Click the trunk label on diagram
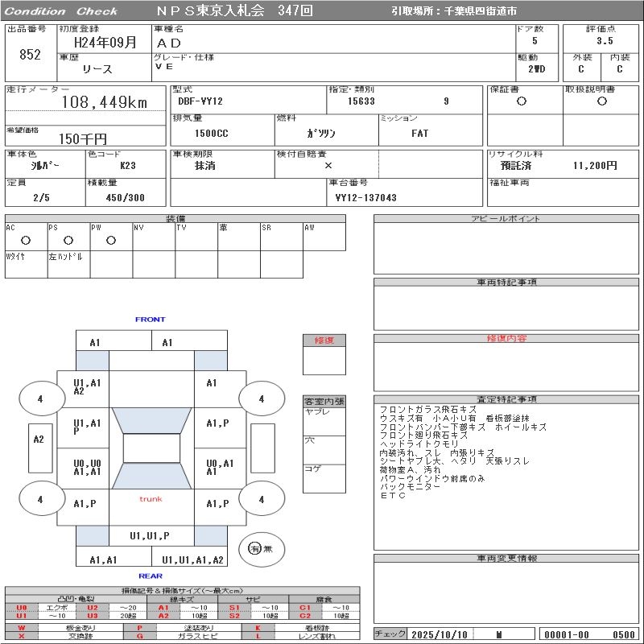644x644 pixels. tap(151, 499)
